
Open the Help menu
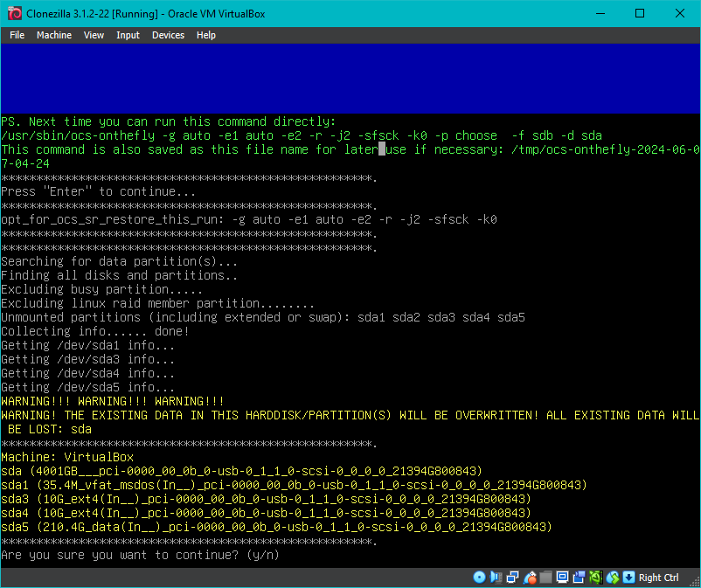[205, 35]
